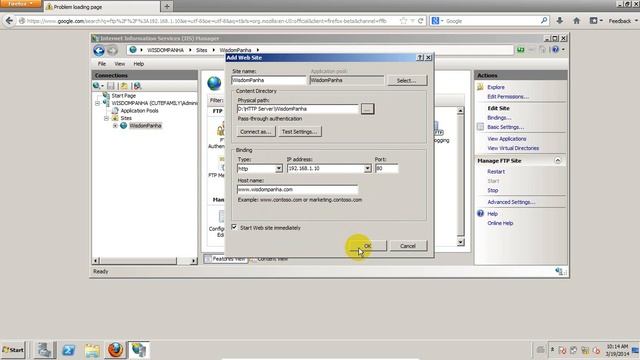
Task: Click the Firefox back arrow button
Action: (x=9, y=21)
